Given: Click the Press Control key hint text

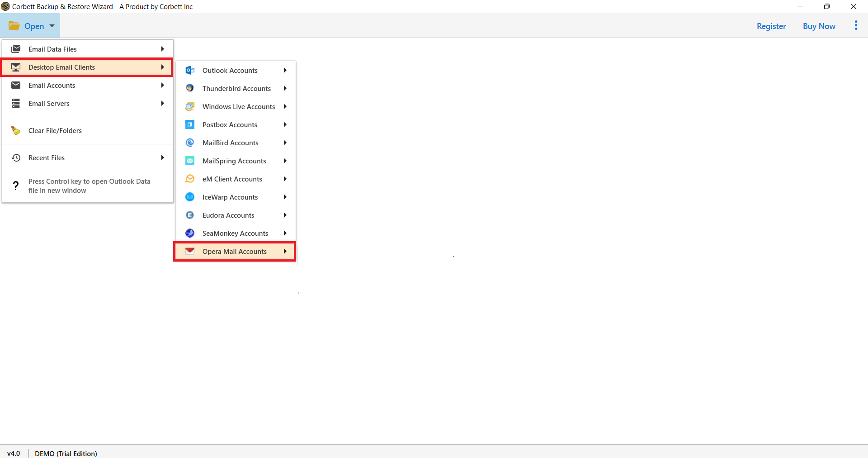Looking at the screenshot, I should (90, 186).
